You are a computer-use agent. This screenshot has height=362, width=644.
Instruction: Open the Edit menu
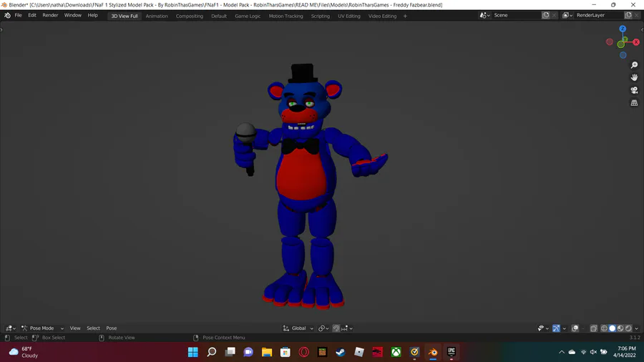(32, 16)
